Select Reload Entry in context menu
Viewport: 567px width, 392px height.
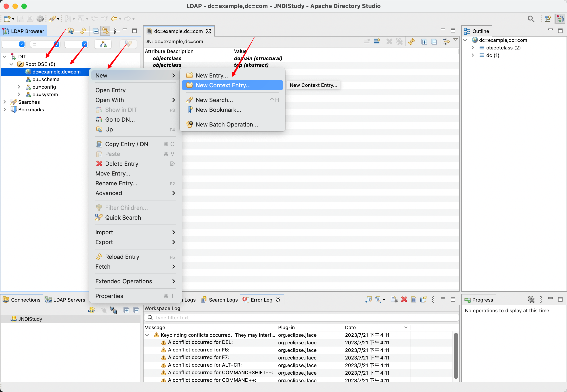pyautogui.click(x=135, y=257)
